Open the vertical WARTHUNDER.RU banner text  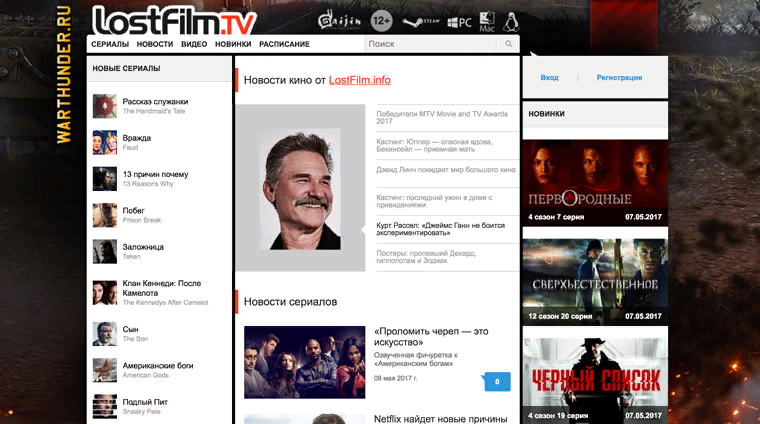(x=64, y=74)
